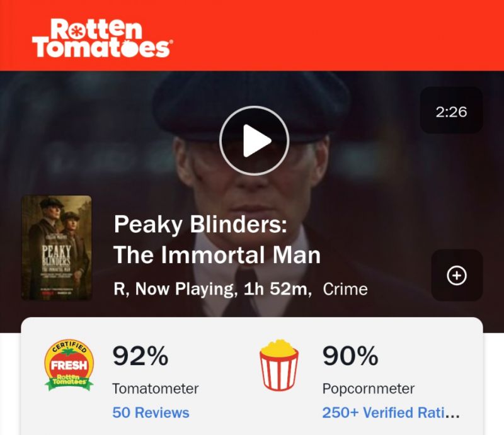Play the Peaky Blinders trailer

pyautogui.click(x=255, y=140)
